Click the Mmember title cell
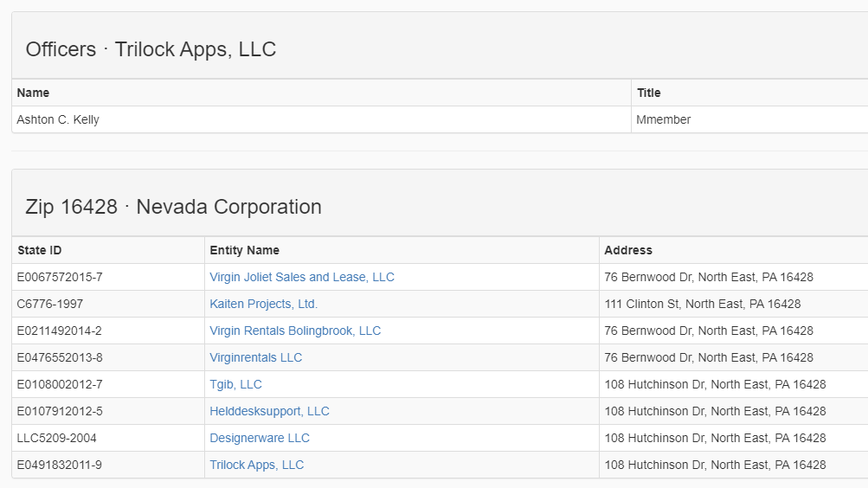Image resolution: width=868 pixels, height=488 pixels. coord(749,119)
